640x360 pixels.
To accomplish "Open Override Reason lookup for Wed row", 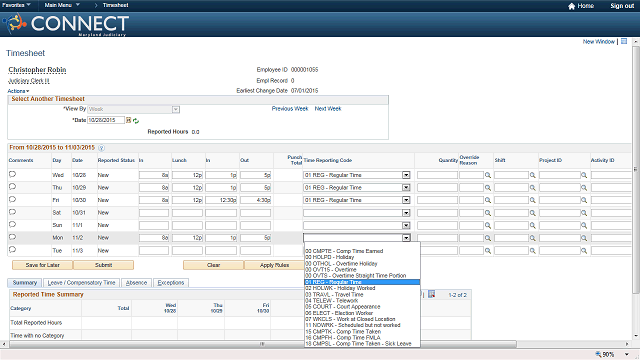I will tap(488, 175).
